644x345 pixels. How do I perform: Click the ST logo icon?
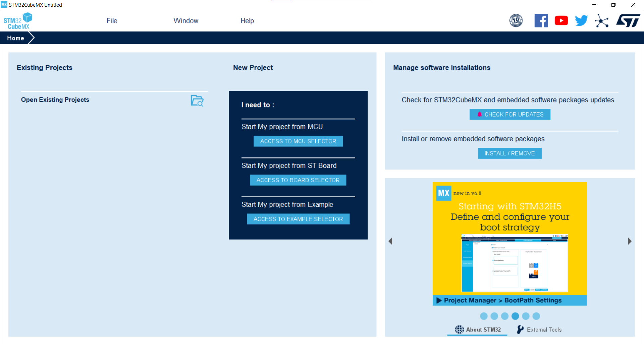click(628, 21)
